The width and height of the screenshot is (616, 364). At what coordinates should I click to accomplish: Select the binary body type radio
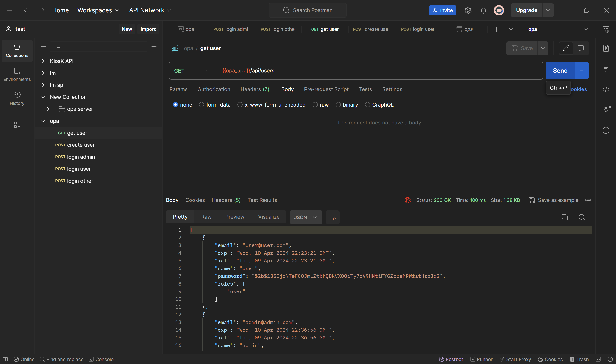[338, 105]
